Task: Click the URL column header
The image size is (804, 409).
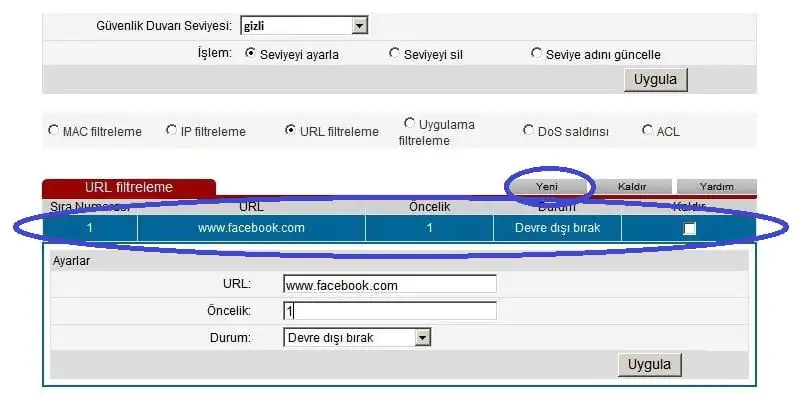Action: pyautogui.click(x=251, y=207)
